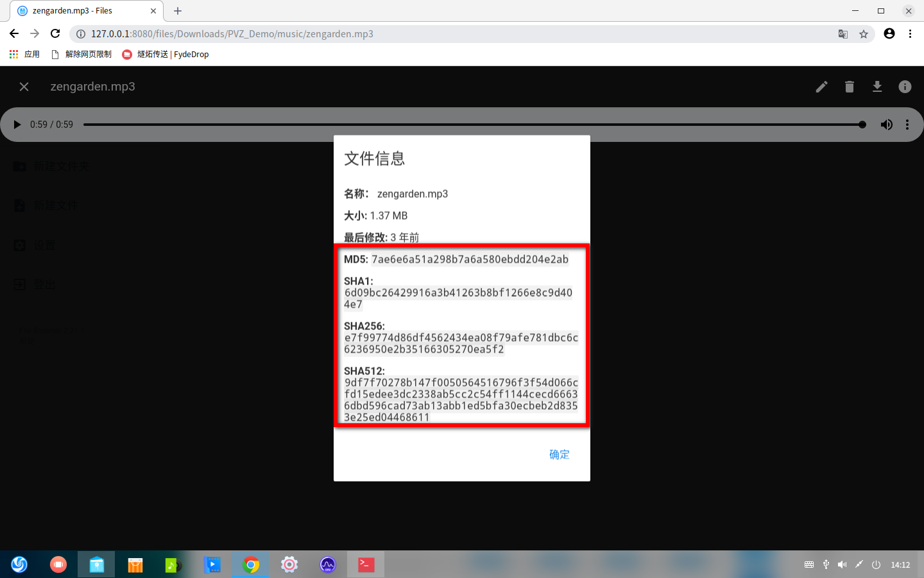The height and width of the screenshot is (578, 924).
Task: Open the taskbar launcher menu
Action: pos(19,565)
